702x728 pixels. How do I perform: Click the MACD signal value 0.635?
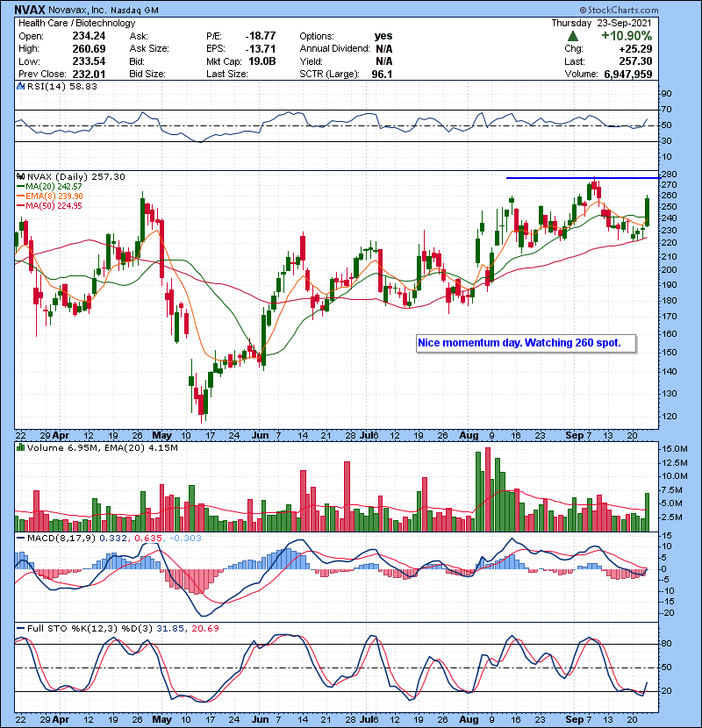pyautogui.click(x=148, y=539)
